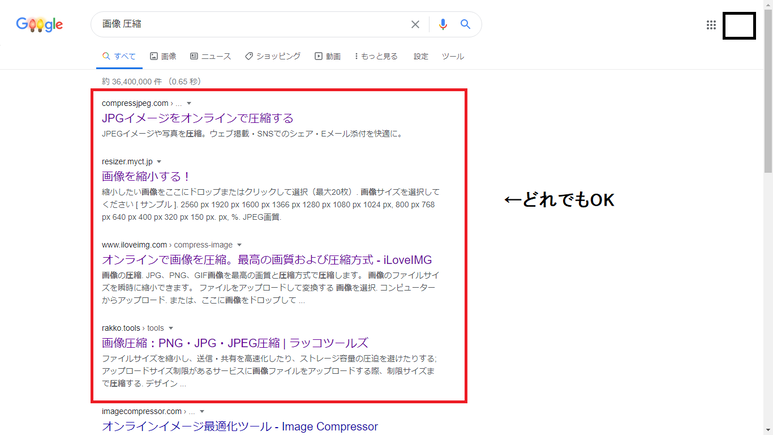Open the 画像を縮小する！ link
773x435 pixels.
pos(146,177)
